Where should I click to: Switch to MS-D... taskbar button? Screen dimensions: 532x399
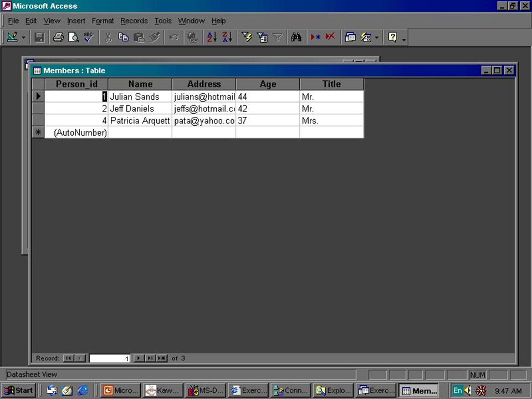point(206,391)
